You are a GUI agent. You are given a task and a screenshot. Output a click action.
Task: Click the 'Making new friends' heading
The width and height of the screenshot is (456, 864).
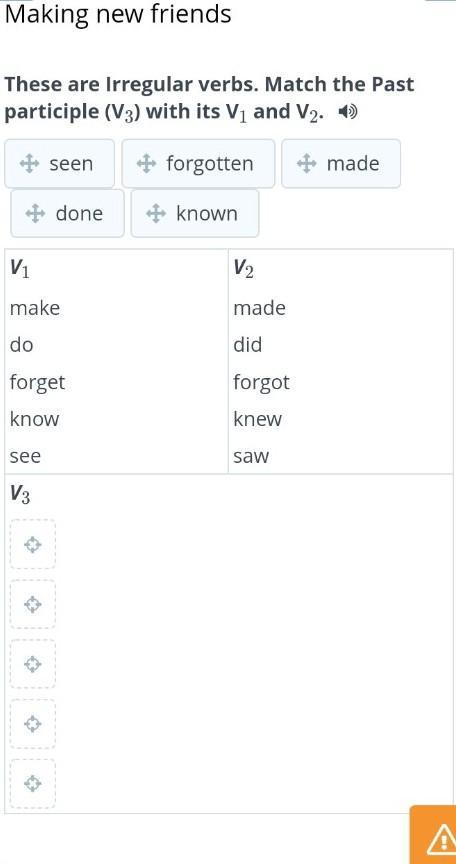[x=118, y=14]
